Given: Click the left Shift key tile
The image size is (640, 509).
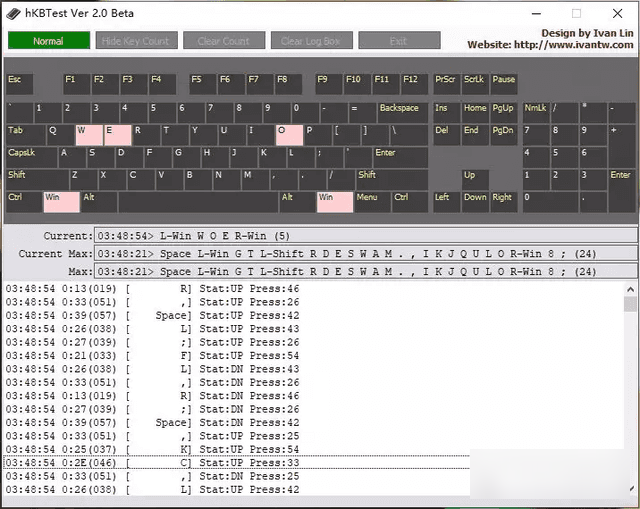Looking at the screenshot, I should (x=37, y=180).
